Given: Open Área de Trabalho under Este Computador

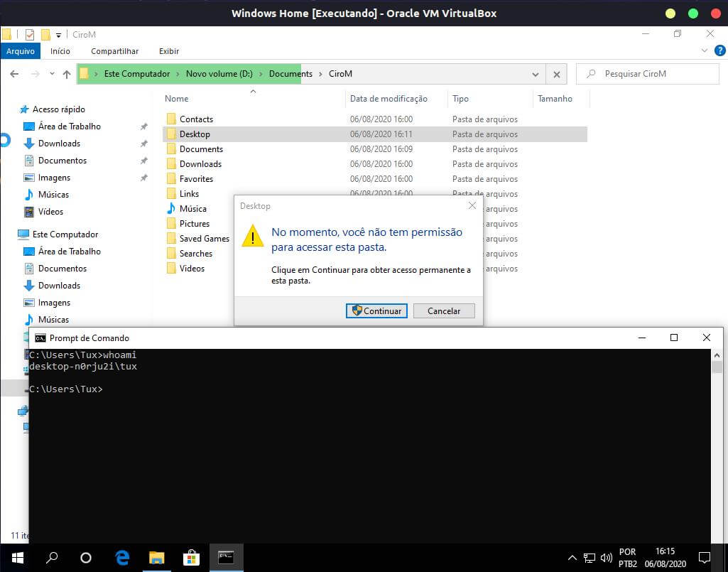Looking at the screenshot, I should pos(69,252).
